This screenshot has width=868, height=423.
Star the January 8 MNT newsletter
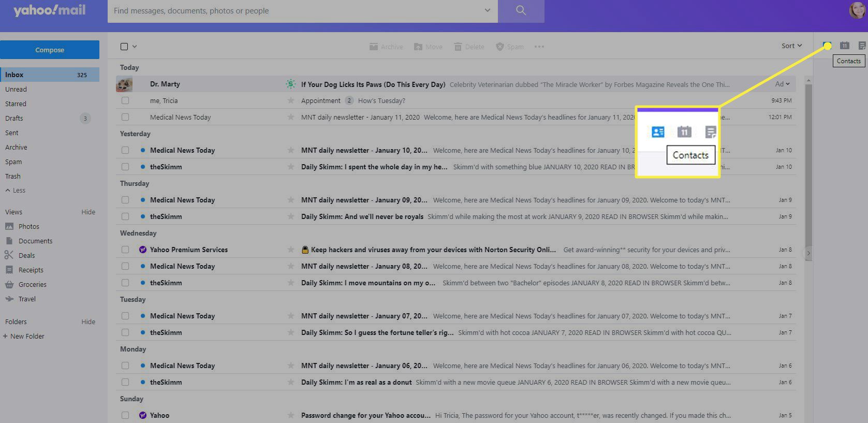coord(291,266)
